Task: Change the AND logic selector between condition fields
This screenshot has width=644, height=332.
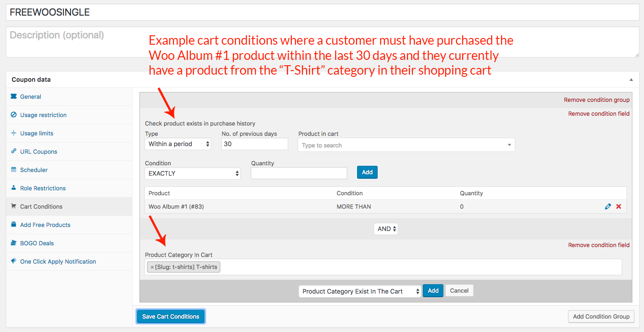Action: [x=385, y=228]
